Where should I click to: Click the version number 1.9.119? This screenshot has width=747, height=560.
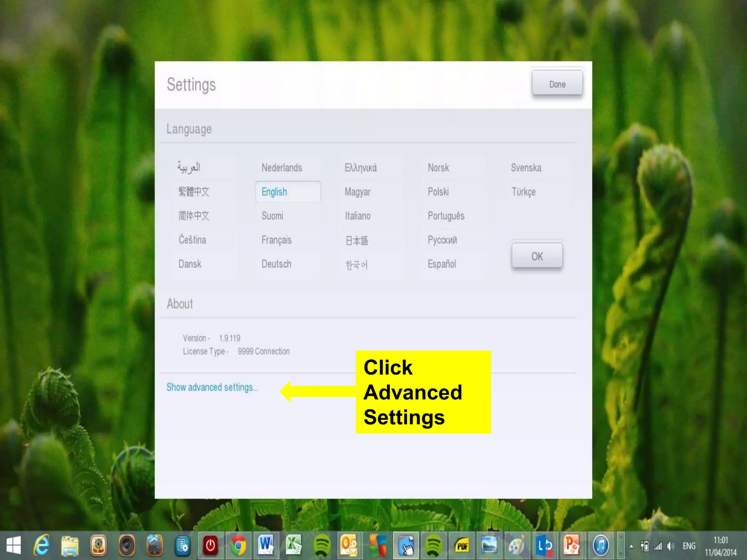(229, 338)
